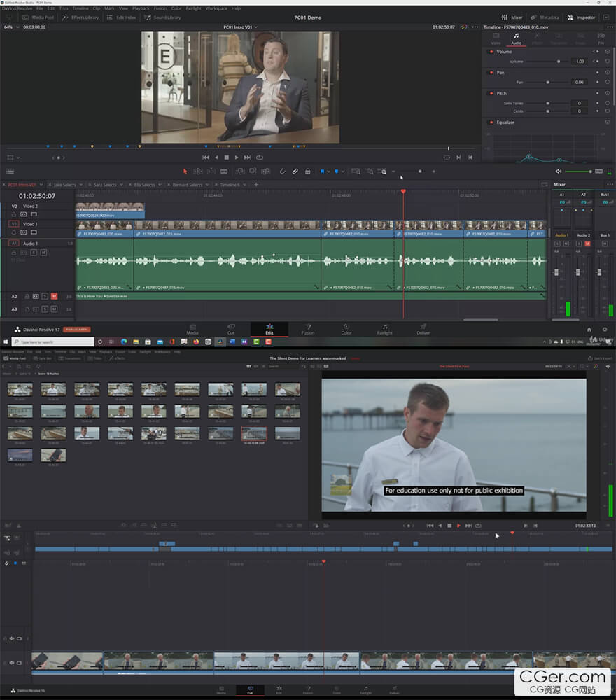Switch to the Fusion page
Viewport: 616px width, 700px height.
click(308, 330)
